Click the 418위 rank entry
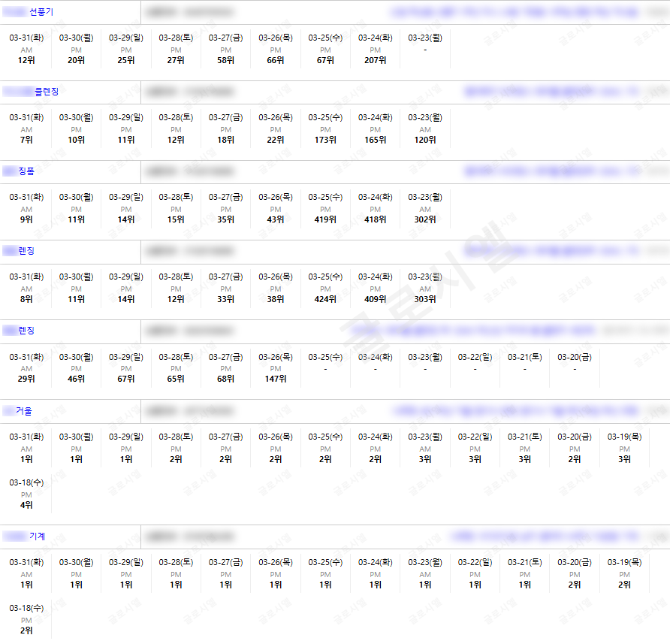Image resolution: width=670 pixels, height=644 pixels. (375, 219)
